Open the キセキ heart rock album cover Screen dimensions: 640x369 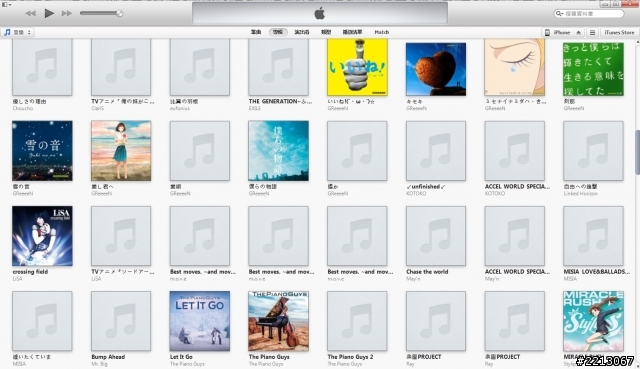[436, 69]
